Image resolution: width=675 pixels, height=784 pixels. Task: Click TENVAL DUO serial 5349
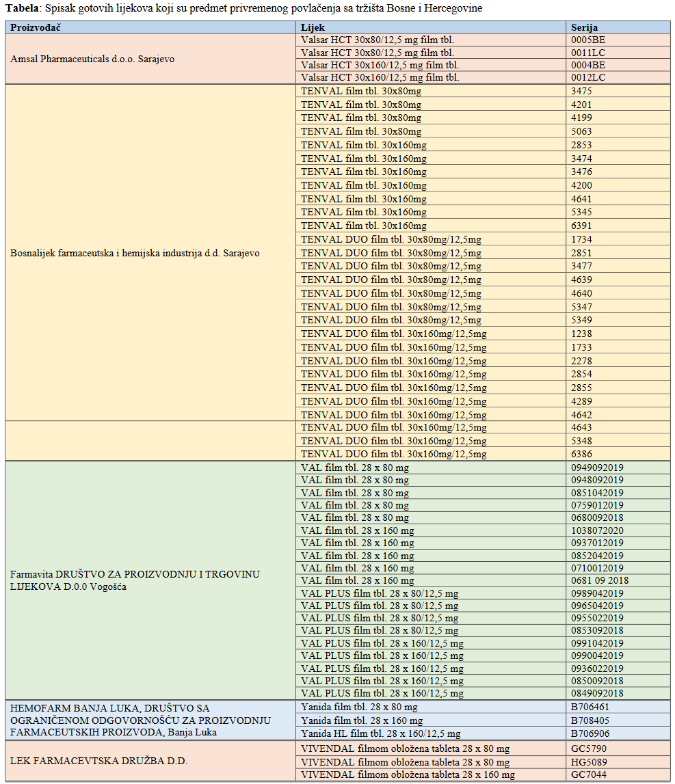tap(581, 320)
